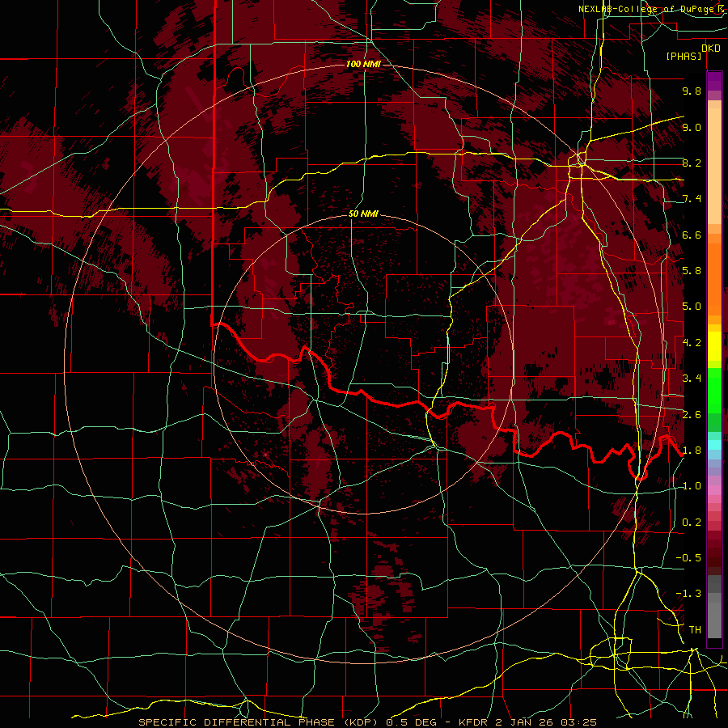Image resolution: width=728 pixels, height=728 pixels.
Task: Click the 1.0 scale value
Action: click(x=692, y=486)
